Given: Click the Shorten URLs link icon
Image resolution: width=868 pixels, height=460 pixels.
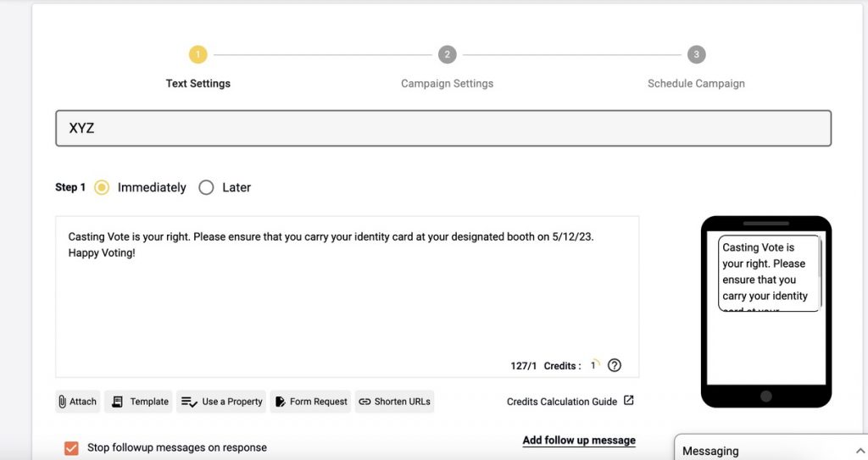Looking at the screenshot, I should click(x=364, y=402).
